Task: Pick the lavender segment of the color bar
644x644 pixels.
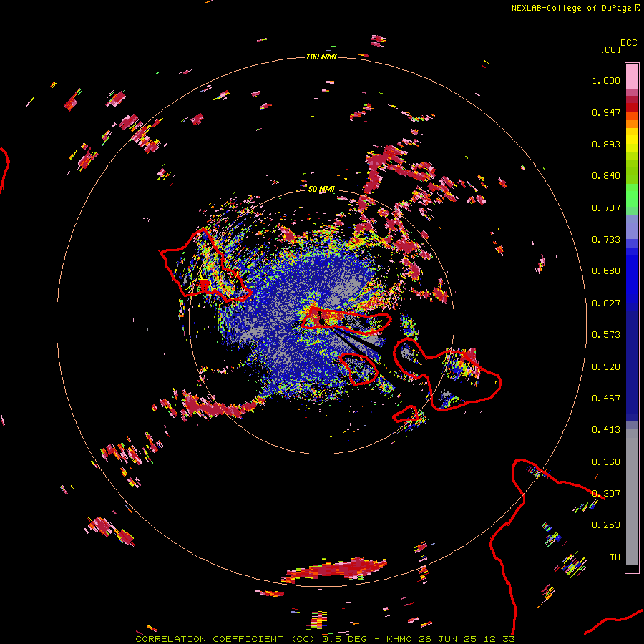Action: click(x=632, y=227)
